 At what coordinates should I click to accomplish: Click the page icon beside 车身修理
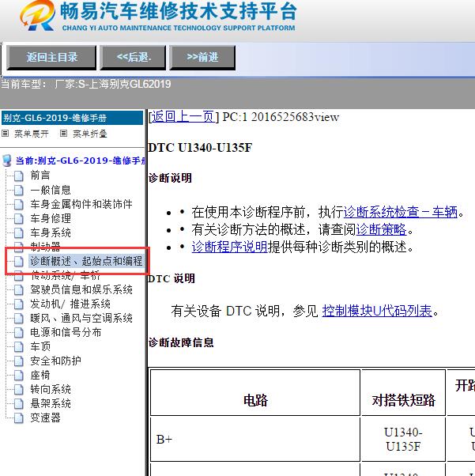[19, 218]
